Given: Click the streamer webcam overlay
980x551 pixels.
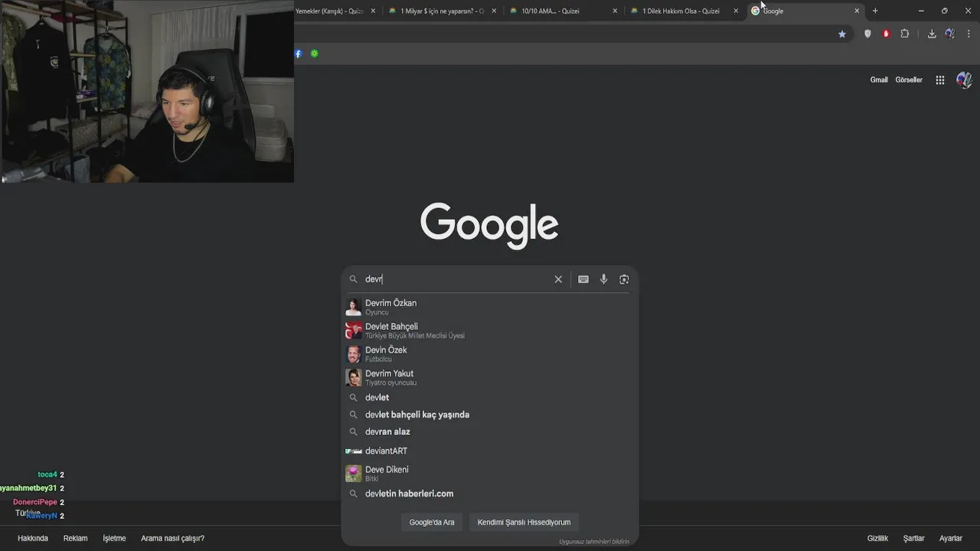Looking at the screenshot, I should click(x=147, y=91).
